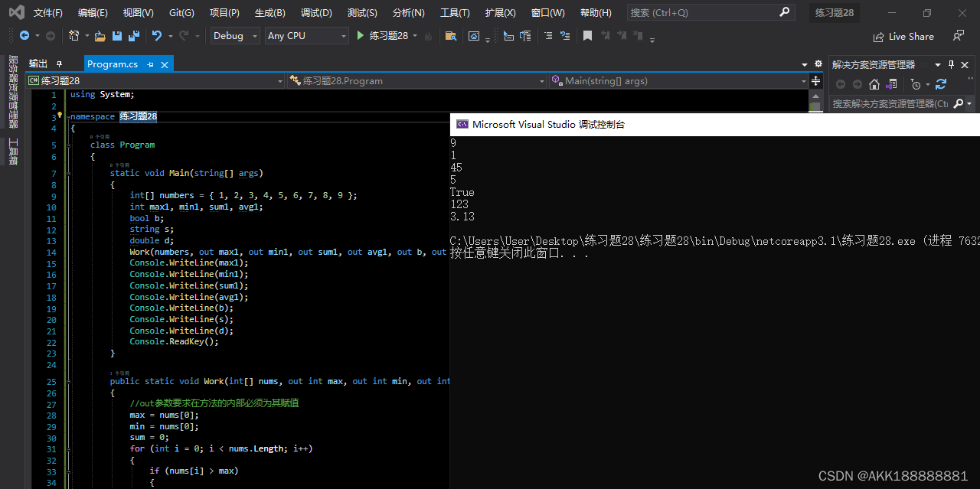The image size is (980, 489).
Task: Open the 视图(V) menu
Action: point(138,12)
